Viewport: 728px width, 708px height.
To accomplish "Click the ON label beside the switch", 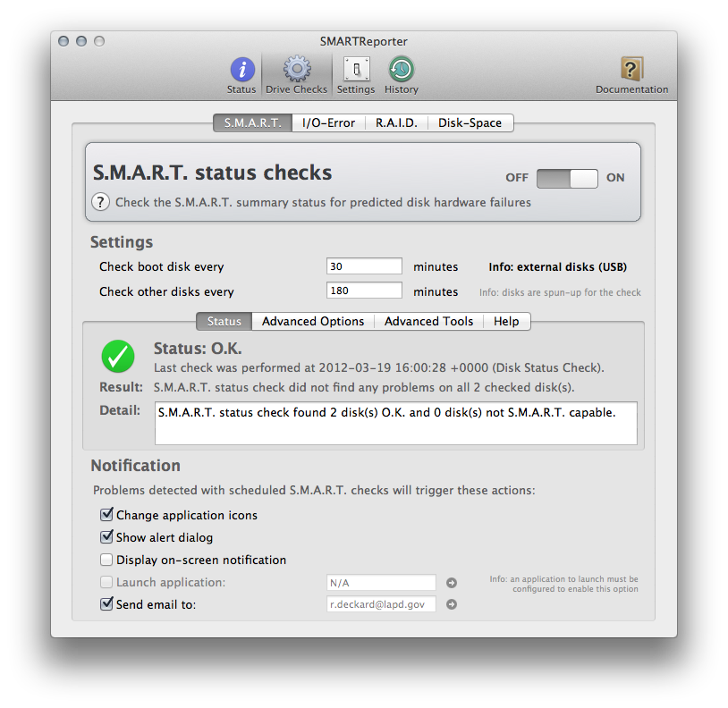I will 615,178.
